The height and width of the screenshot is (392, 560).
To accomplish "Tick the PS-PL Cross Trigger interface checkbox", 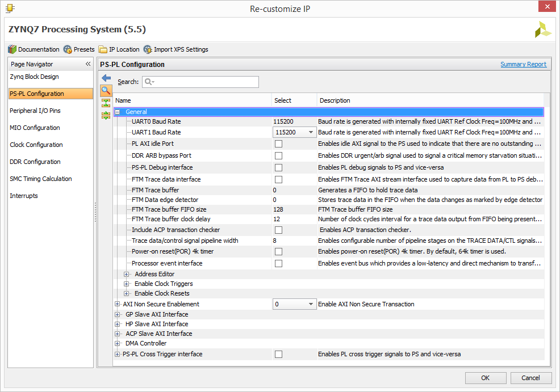I will (x=278, y=354).
